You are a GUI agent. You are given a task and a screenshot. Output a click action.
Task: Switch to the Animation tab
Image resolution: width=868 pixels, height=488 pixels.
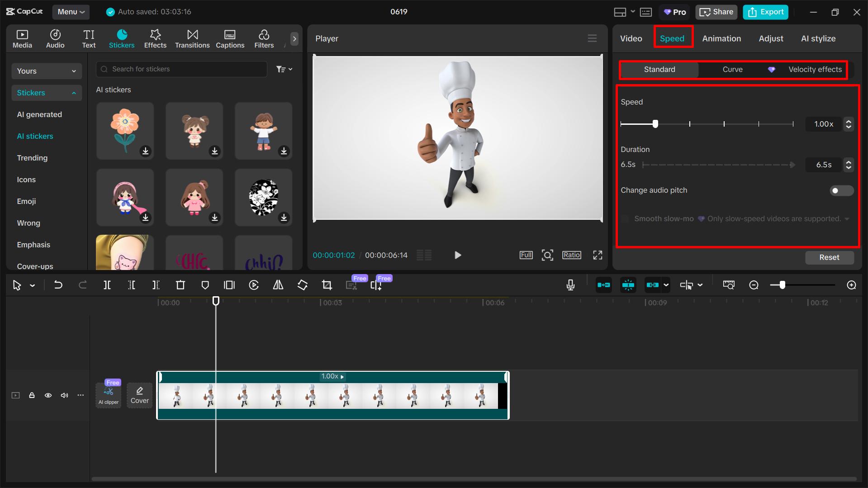[x=721, y=38]
